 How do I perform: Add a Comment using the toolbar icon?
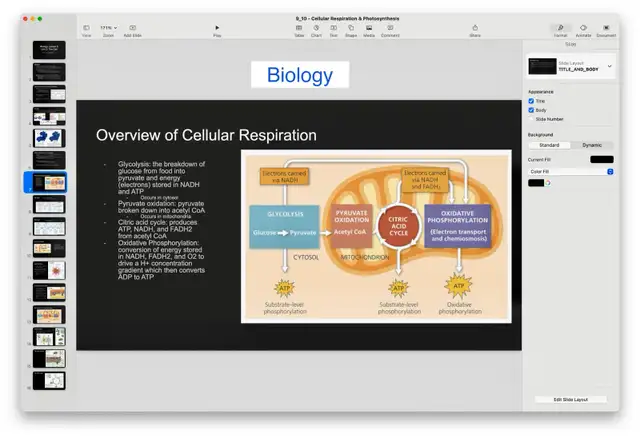pyautogui.click(x=390, y=28)
